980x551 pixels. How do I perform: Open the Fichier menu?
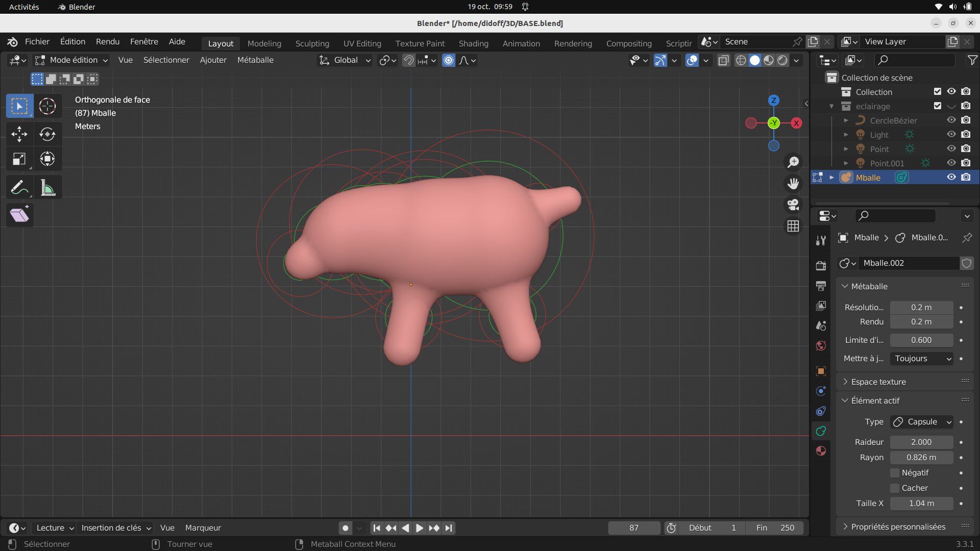[37, 42]
